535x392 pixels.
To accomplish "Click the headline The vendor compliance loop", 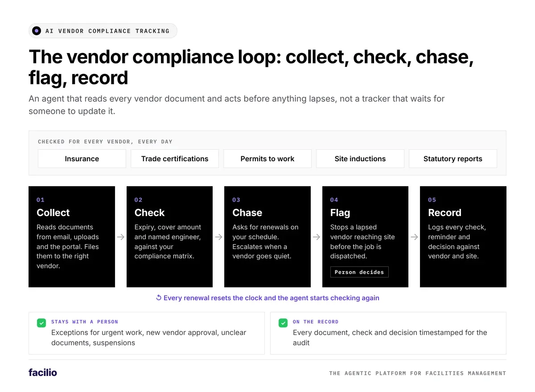I will (251, 67).
